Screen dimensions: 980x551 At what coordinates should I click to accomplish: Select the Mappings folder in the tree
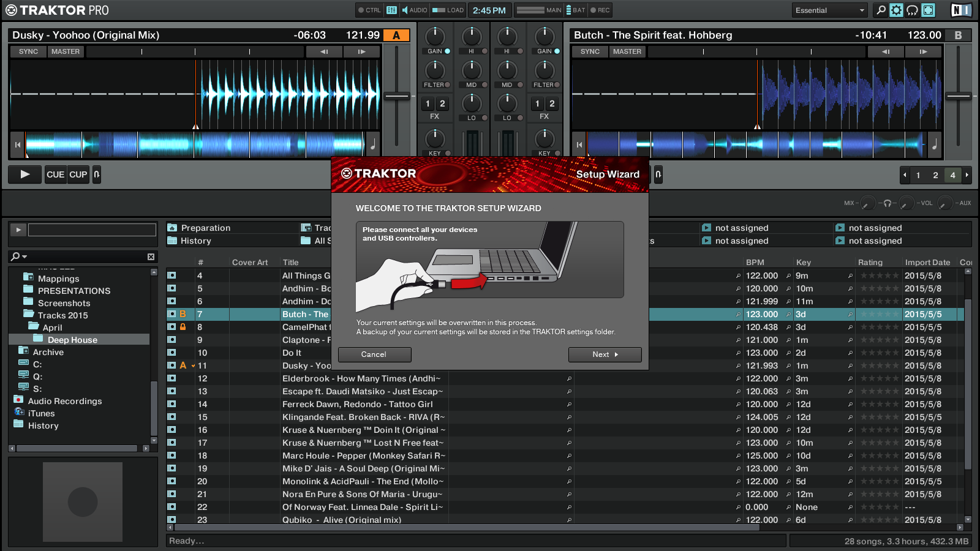point(58,279)
